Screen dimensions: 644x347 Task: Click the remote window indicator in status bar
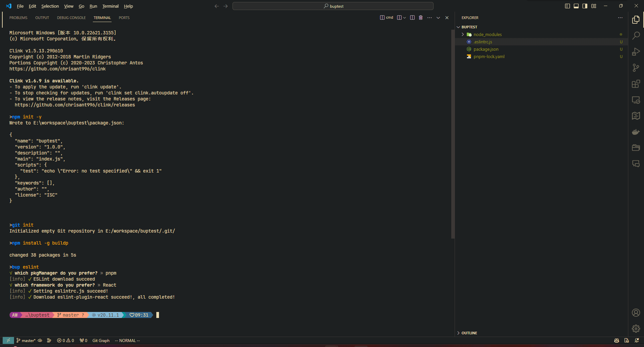point(8,340)
